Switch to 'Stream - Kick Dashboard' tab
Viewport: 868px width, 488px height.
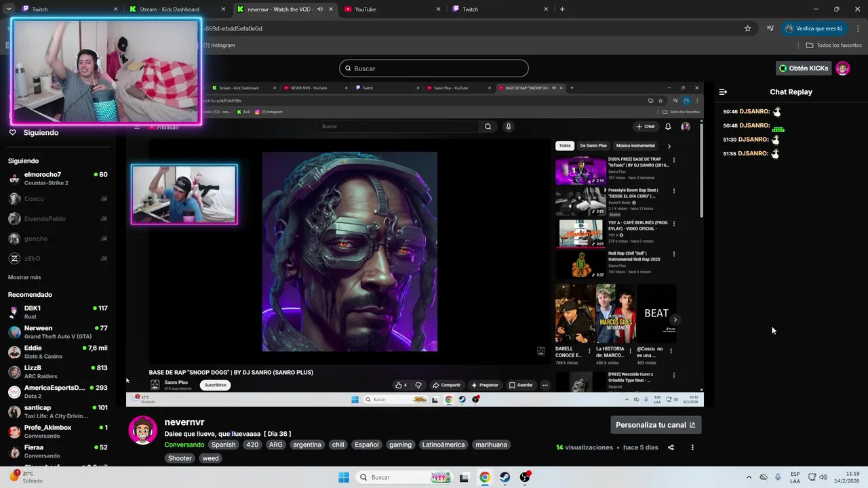click(178, 9)
